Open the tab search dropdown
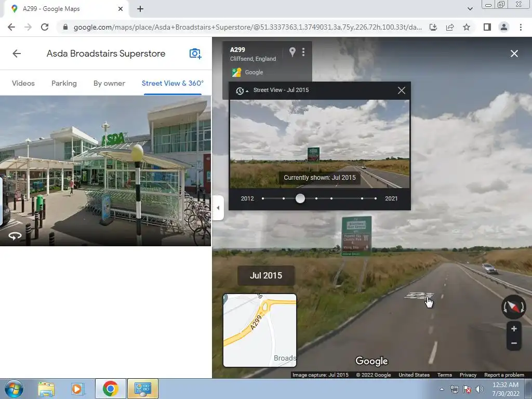532x399 pixels. click(470, 9)
